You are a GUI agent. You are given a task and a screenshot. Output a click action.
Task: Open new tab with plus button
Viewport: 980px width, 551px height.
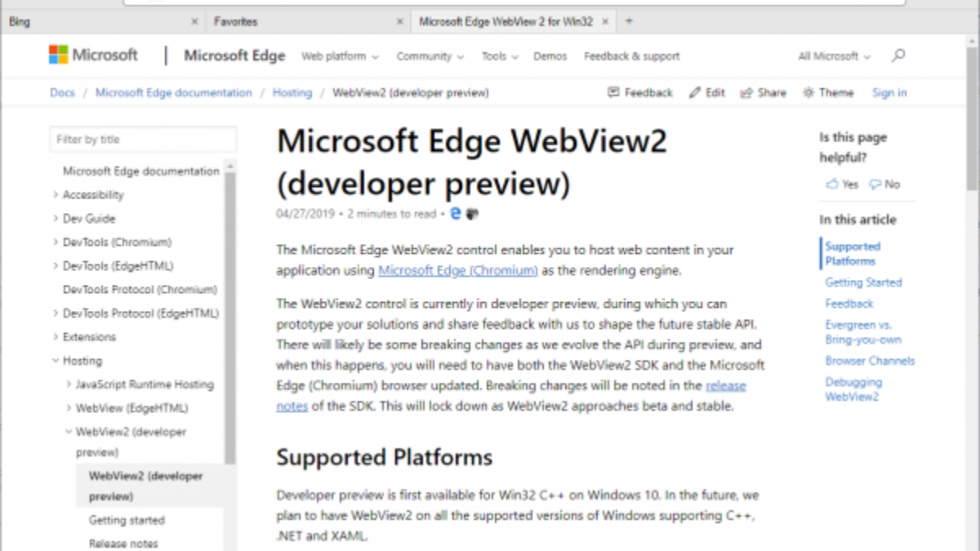point(629,21)
